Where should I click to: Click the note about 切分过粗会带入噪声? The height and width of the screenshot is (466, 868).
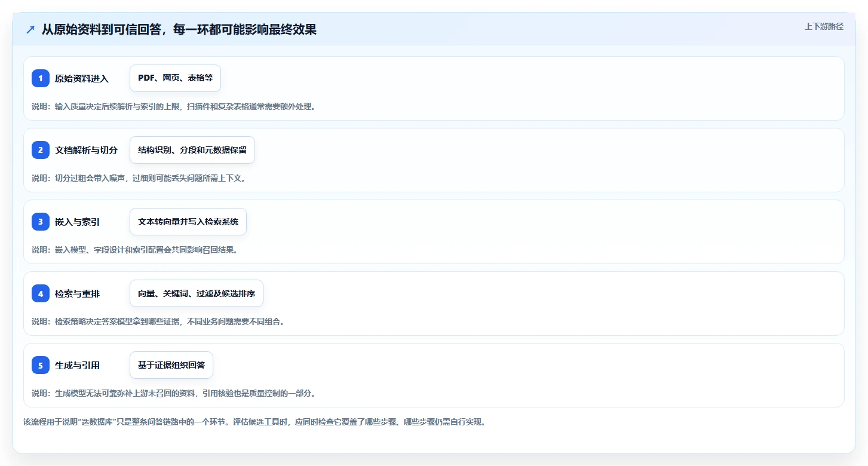click(139, 178)
